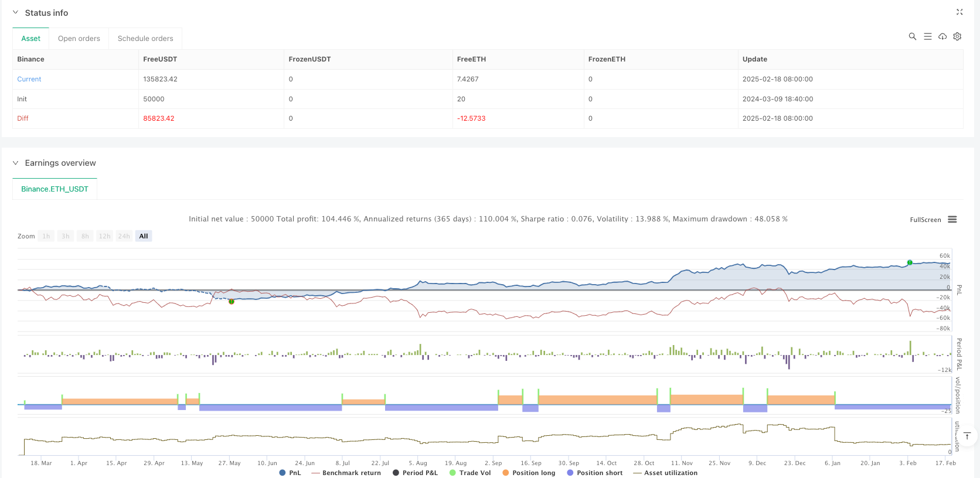
Task: Collapse the Status info section
Action: click(x=16, y=12)
